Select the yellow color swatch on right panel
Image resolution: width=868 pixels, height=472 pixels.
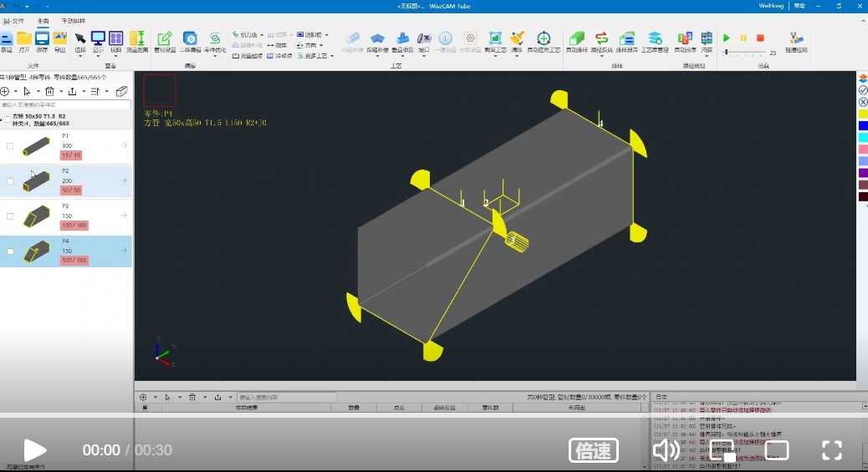coord(863,114)
